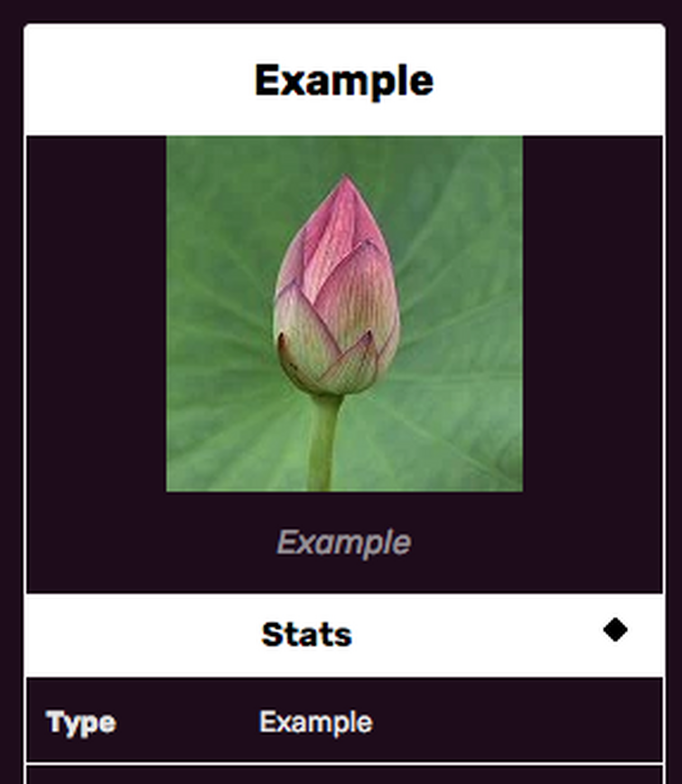Click the Stats text label
The width and height of the screenshot is (682, 784).
pyautogui.click(x=306, y=635)
